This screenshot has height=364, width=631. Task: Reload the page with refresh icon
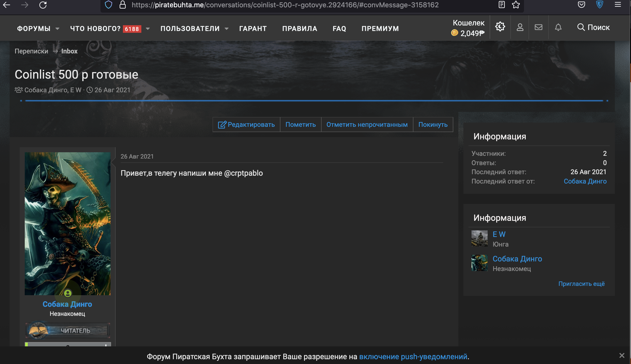(x=43, y=5)
